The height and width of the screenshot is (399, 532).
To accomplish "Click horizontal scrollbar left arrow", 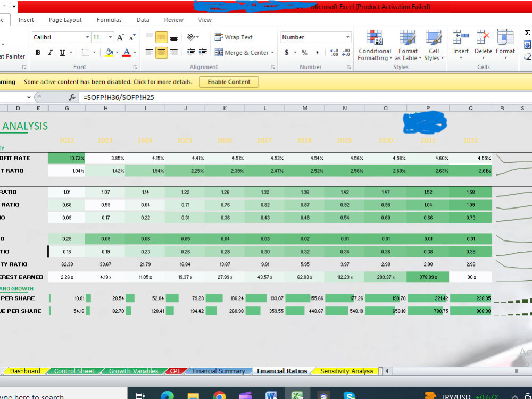I will 387,371.
